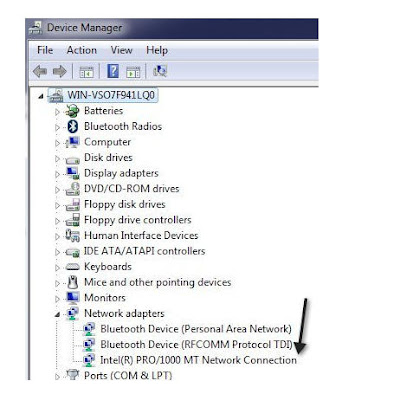This screenshot has width=400, height=394.
Task: Click the Scan for hardware changes icon
Action: 160,71
